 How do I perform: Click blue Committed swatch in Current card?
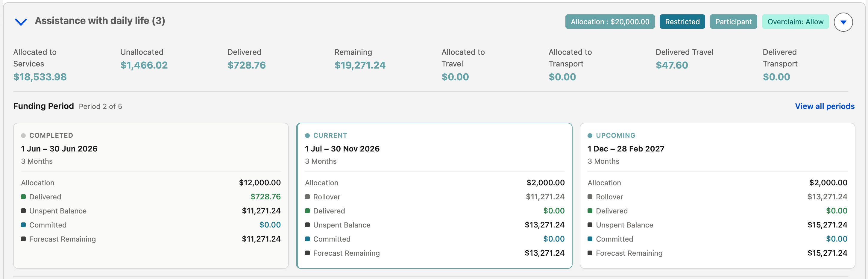point(307,239)
